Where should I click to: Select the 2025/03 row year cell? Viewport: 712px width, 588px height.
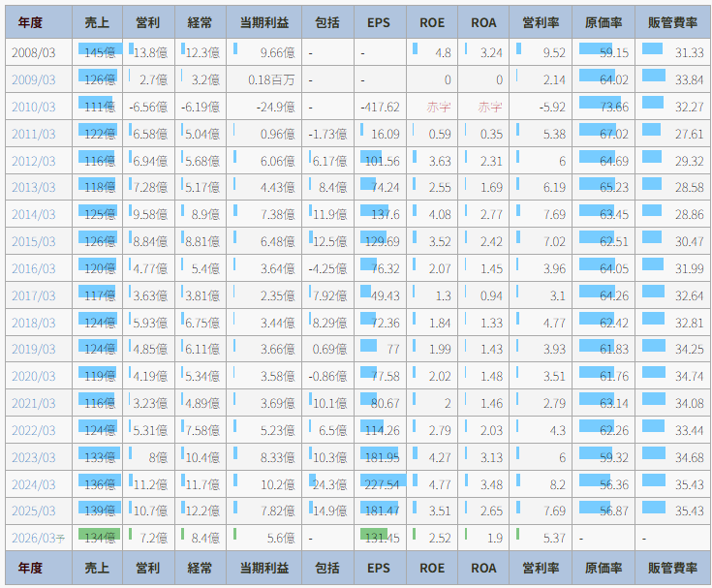34,511
